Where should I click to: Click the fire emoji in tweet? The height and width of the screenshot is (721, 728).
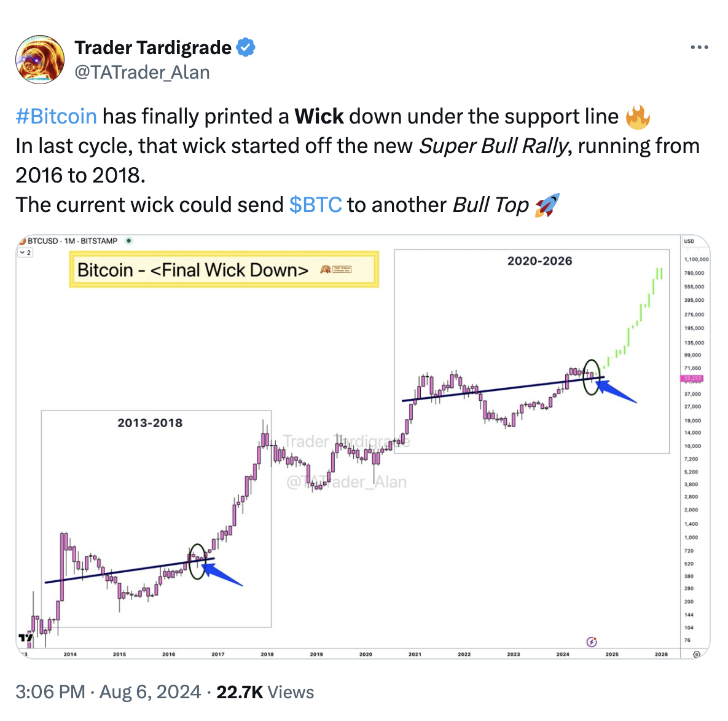click(638, 117)
